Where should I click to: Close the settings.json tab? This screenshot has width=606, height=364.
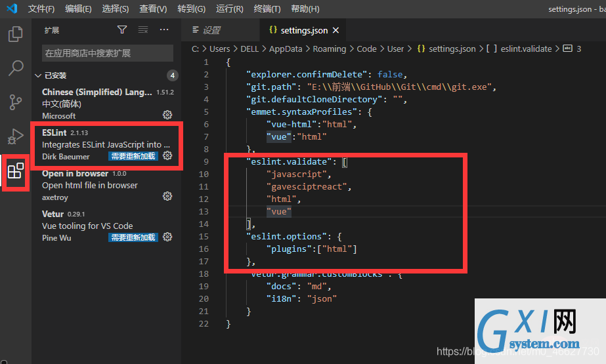(336, 30)
